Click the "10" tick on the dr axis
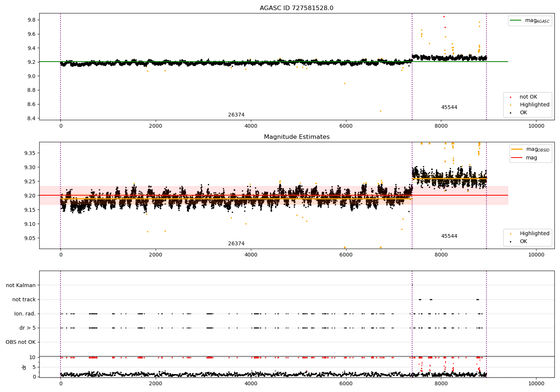This screenshot has width=560, height=392. click(x=32, y=358)
